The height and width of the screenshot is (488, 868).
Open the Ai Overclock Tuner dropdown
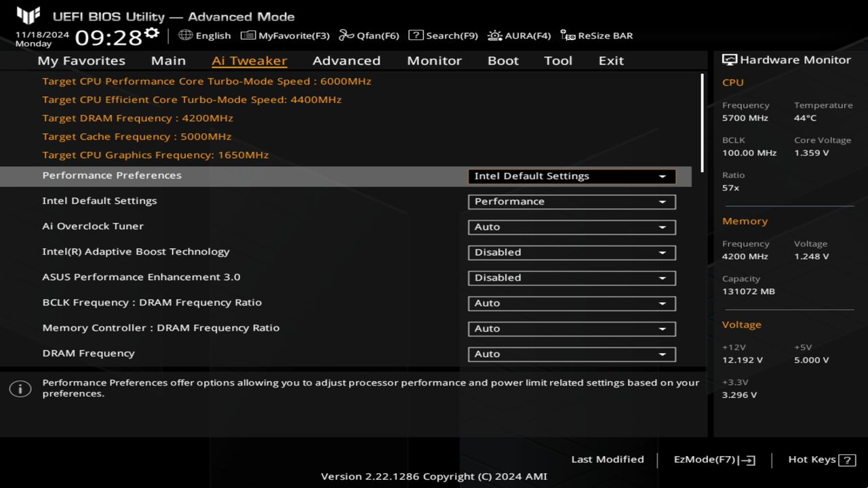(x=572, y=227)
